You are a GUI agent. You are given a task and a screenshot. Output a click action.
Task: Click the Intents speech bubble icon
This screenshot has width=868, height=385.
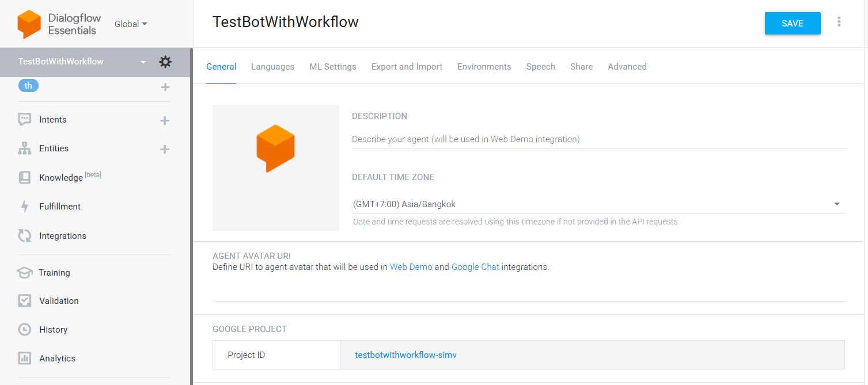coord(25,120)
